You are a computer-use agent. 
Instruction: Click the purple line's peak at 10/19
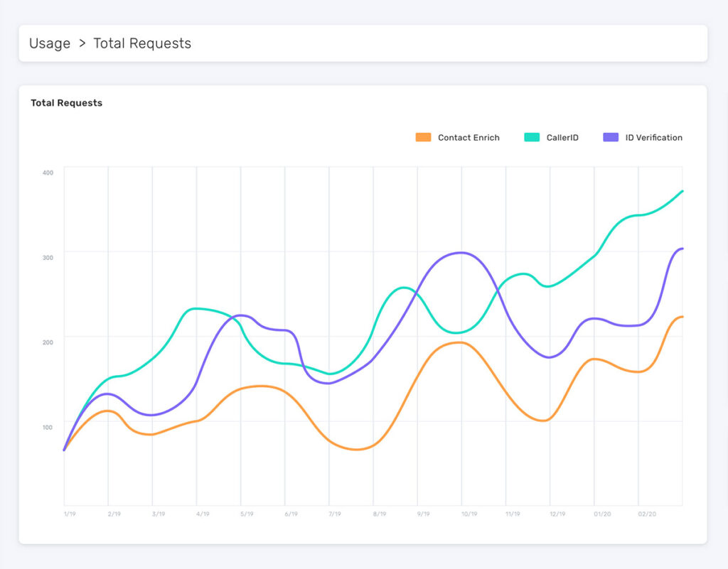pyautogui.click(x=461, y=252)
